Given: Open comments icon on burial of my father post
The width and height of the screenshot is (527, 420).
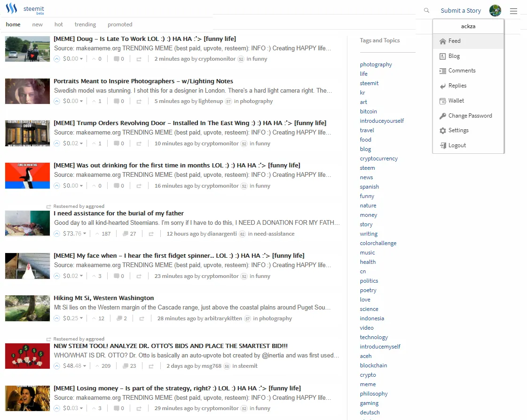Looking at the screenshot, I should click(x=126, y=234).
